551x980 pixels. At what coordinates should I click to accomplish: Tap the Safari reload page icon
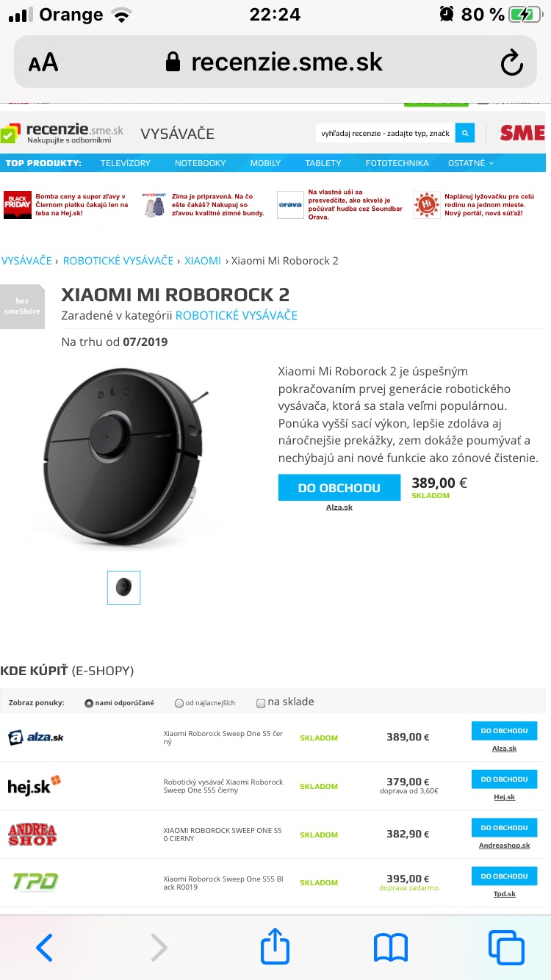[511, 62]
